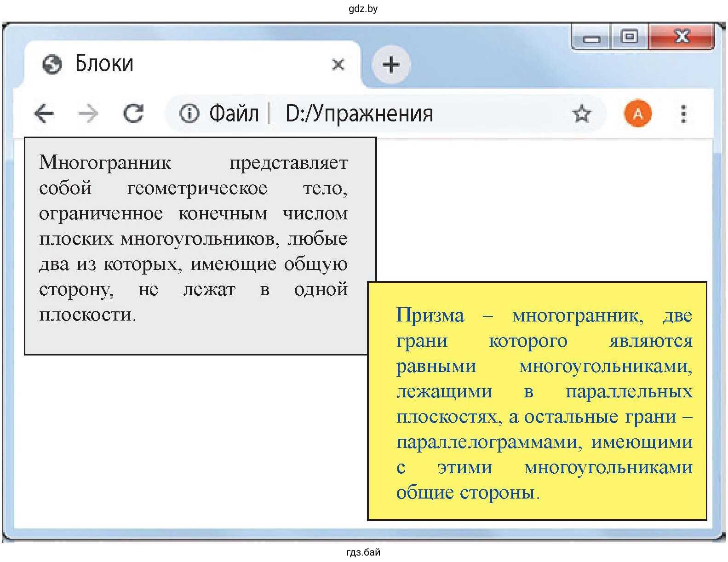Close the Блоки tab

coord(338,64)
